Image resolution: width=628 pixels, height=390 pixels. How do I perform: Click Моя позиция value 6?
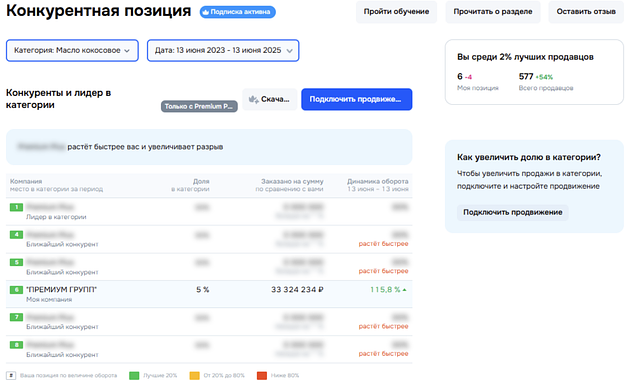point(460,76)
